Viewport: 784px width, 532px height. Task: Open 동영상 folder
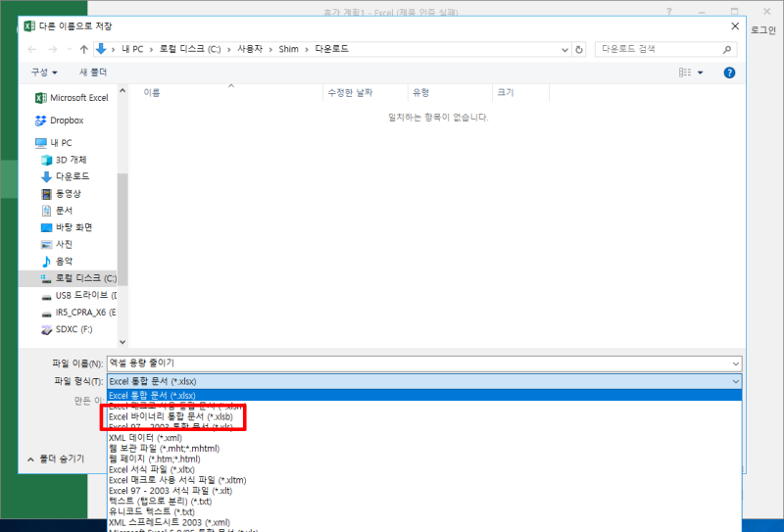[x=61, y=194]
